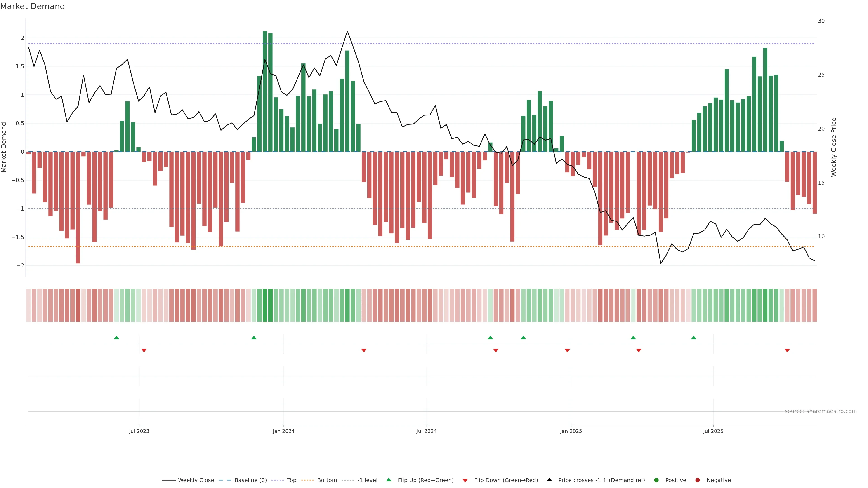This screenshot has width=868, height=488.
Task: Click the last red flip-down marker after Jul 2025
Action: [x=787, y=351]
